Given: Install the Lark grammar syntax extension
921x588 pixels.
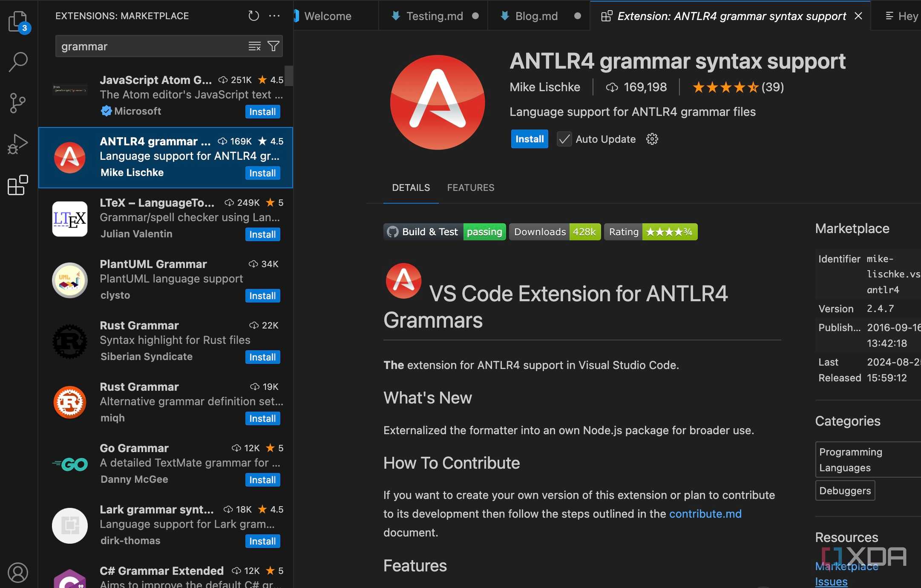Looking at the screenshot, I should click(x=262, y=541).
